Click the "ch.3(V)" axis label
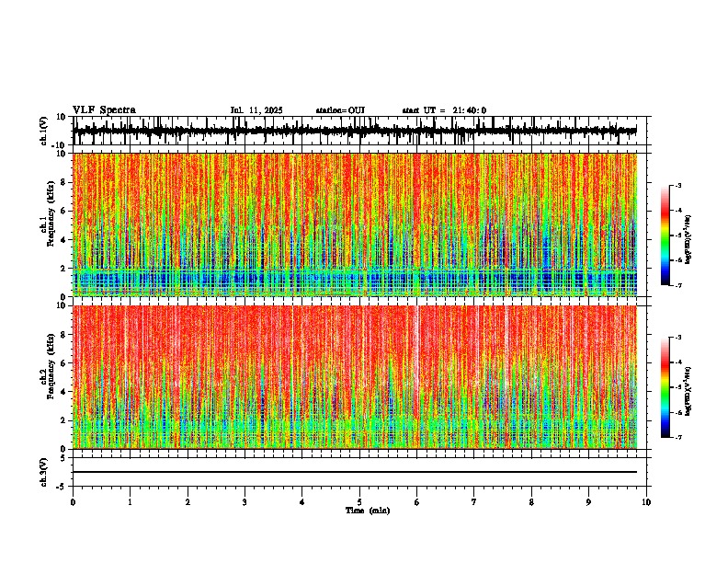 pyautogui.click(x=44, y=472)
